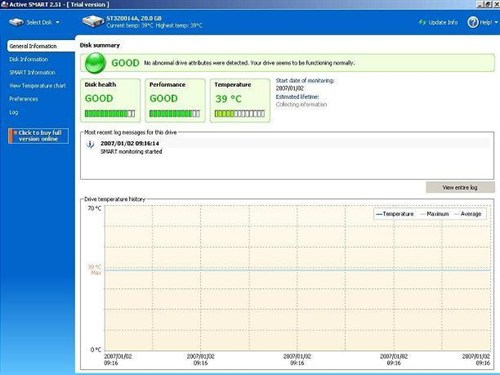The width and height of the screenshot is (500, 375).
Task: Open the General Information tab
Action: click(x=41, y=46)
